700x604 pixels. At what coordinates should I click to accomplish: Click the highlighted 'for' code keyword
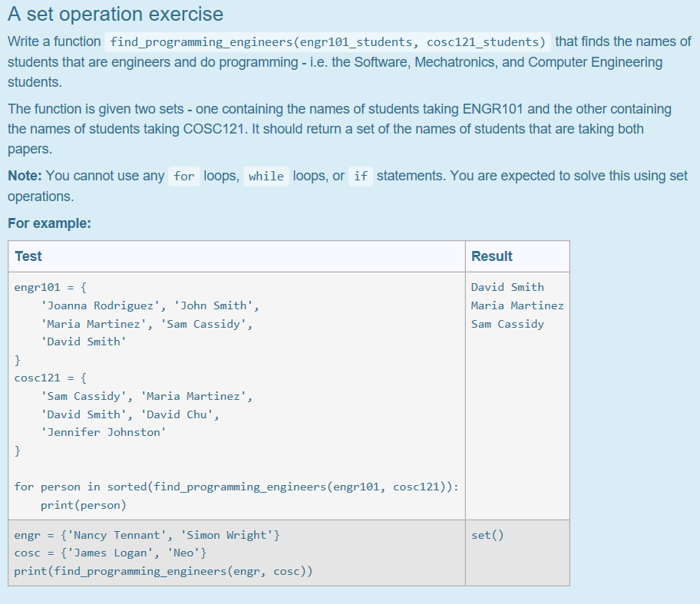click(x=183, y=176)
